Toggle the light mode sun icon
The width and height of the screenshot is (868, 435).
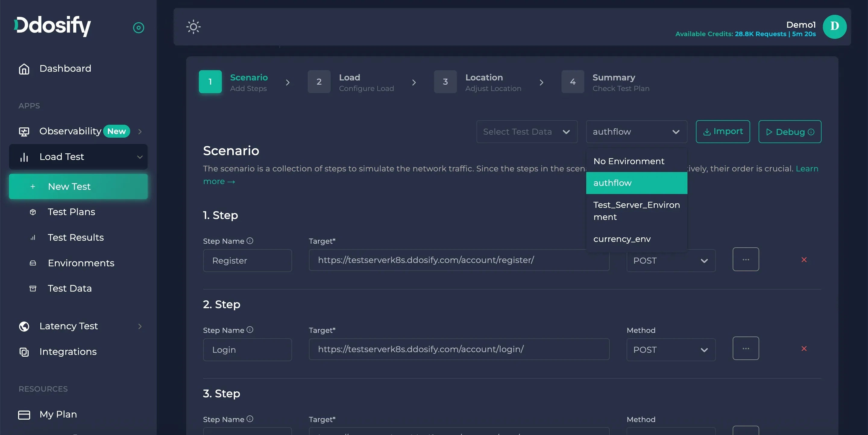pos(193,27)
